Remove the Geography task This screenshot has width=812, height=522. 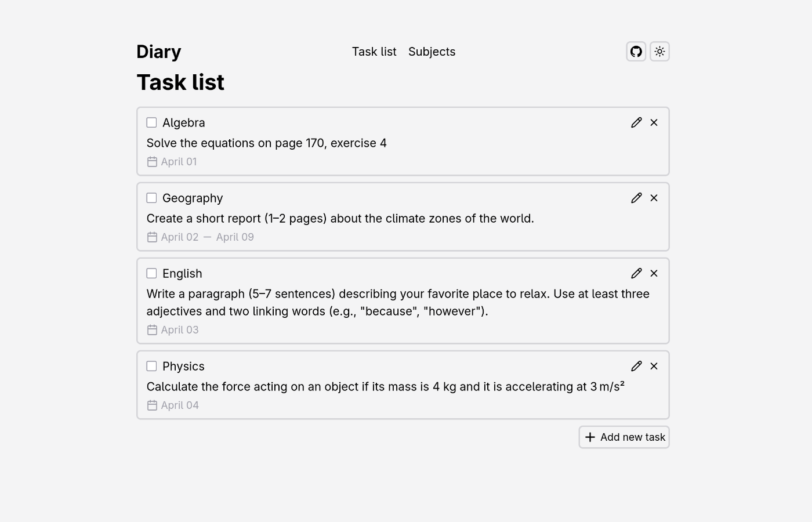pyautogui.click(x=654, y=198)
